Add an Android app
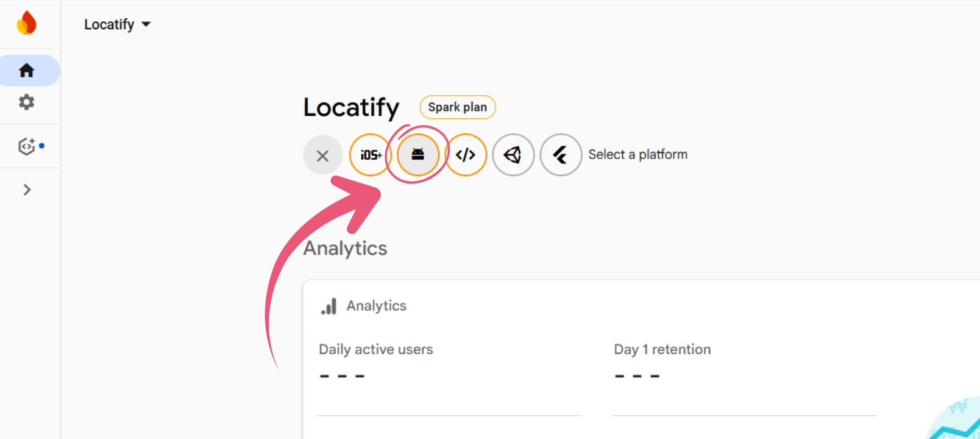This screenshot has width=980, height=439. pos(418,155)
